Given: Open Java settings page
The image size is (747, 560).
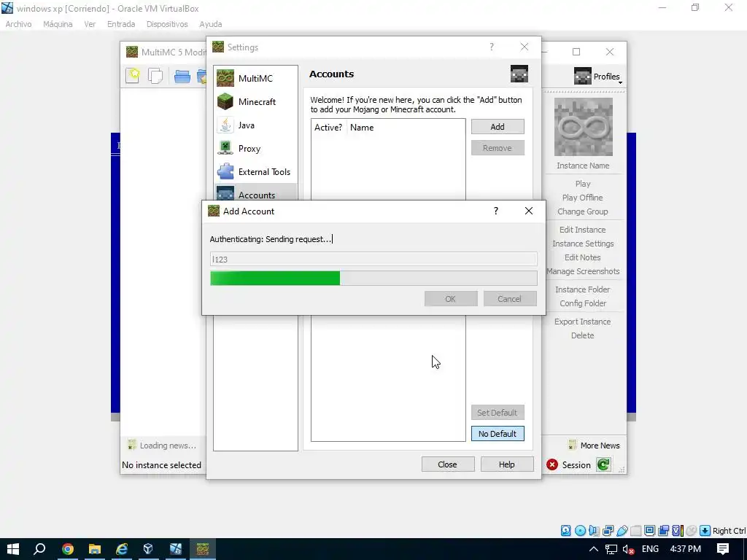Looking at the screenshot, I should pos(256,125).
